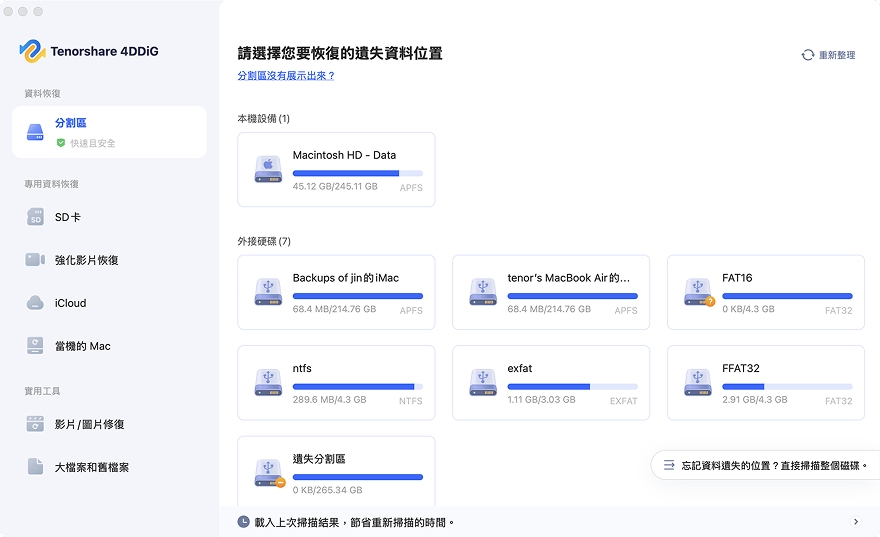Click the 重新整理 refresh icon

pyautogui.click(x=808, y=55)
